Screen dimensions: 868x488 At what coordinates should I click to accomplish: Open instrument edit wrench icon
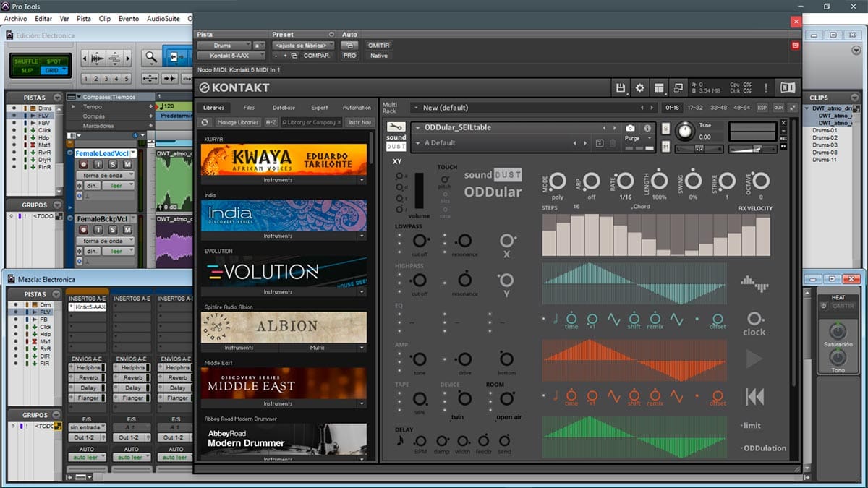click(x=396, y=127)
